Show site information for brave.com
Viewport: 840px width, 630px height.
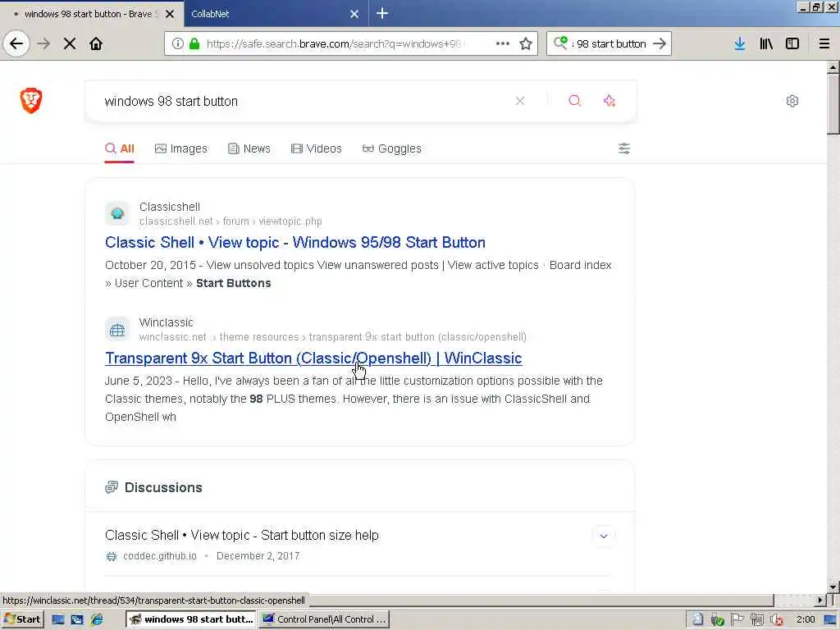tap(178, 43)
